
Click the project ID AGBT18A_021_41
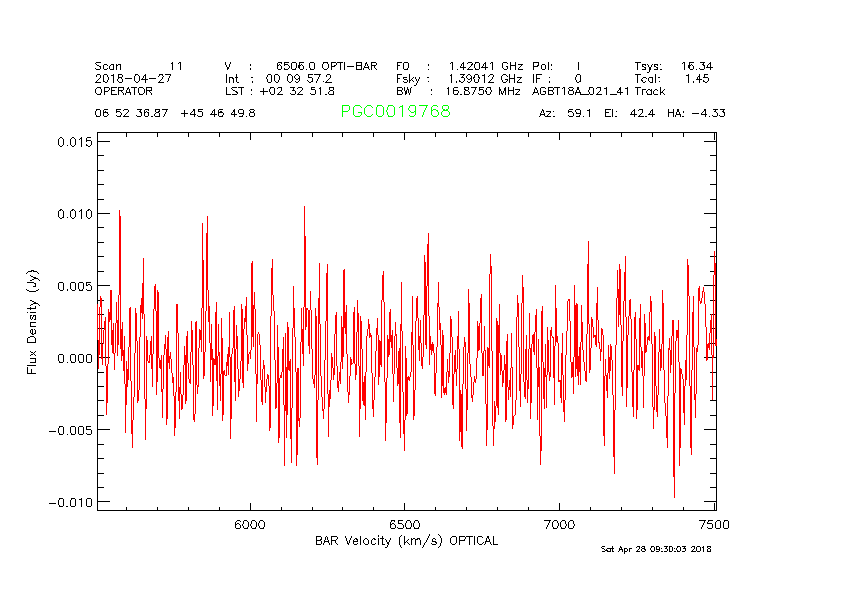coord(580,90)
